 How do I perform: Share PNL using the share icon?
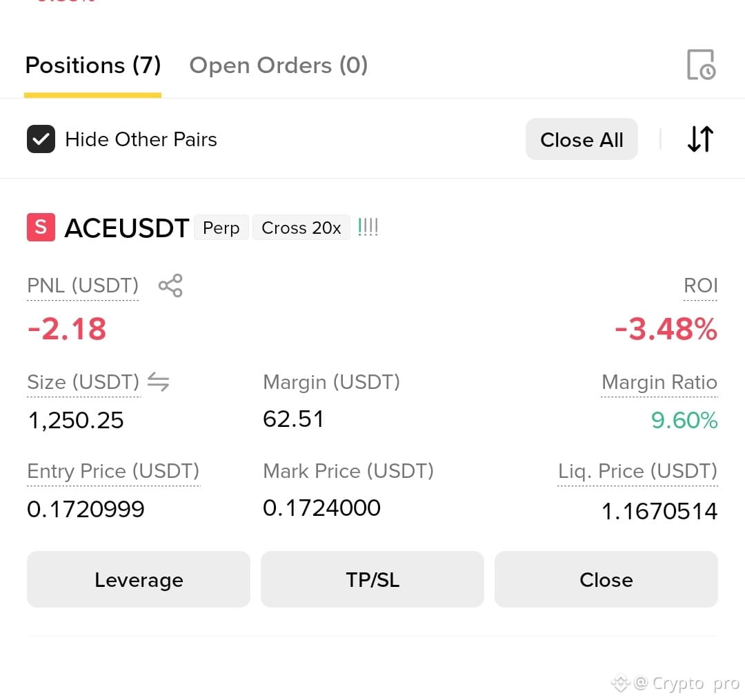click(x=170, y=286)
